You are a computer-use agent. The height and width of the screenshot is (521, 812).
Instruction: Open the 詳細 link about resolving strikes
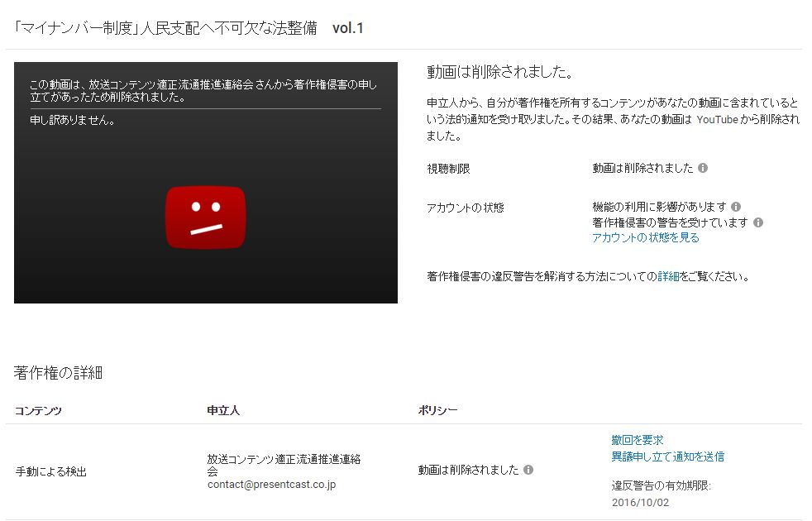(x=668, y=276)
